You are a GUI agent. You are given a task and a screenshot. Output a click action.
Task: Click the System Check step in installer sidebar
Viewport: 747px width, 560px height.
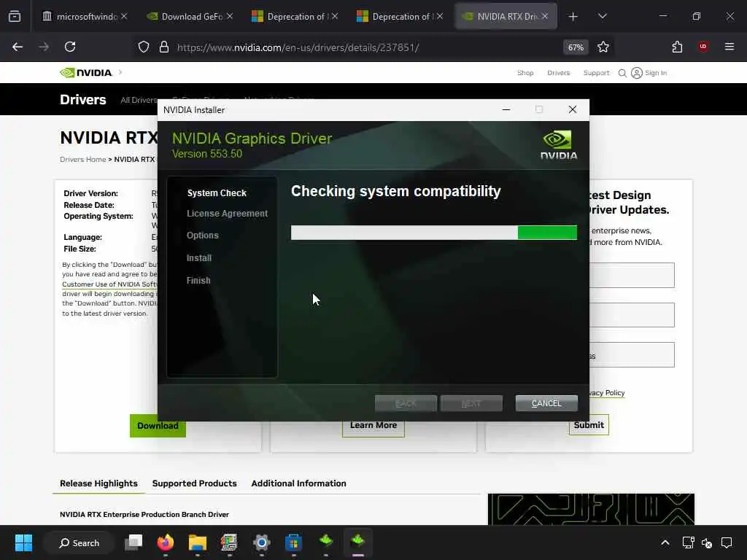(x=217, y=192)
